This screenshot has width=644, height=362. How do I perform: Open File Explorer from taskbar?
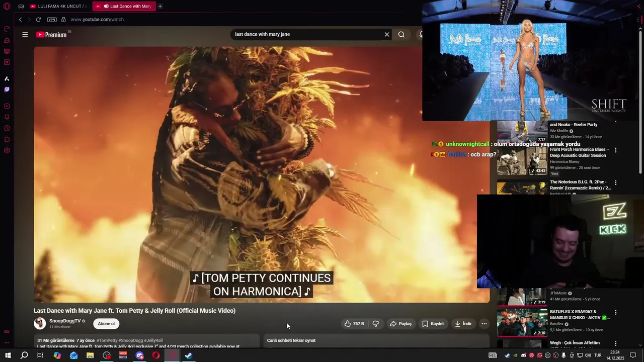(90, 355)
